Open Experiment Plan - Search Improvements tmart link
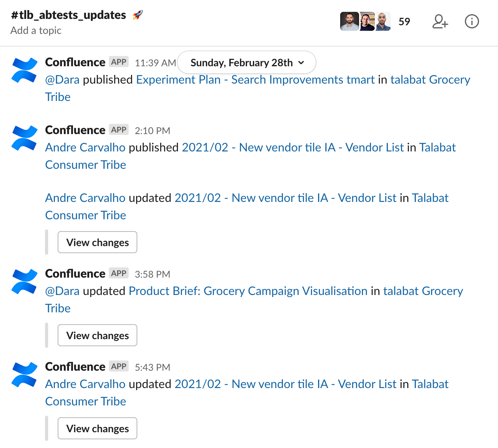This screenshot has width=498, height=448. point(255,80)
